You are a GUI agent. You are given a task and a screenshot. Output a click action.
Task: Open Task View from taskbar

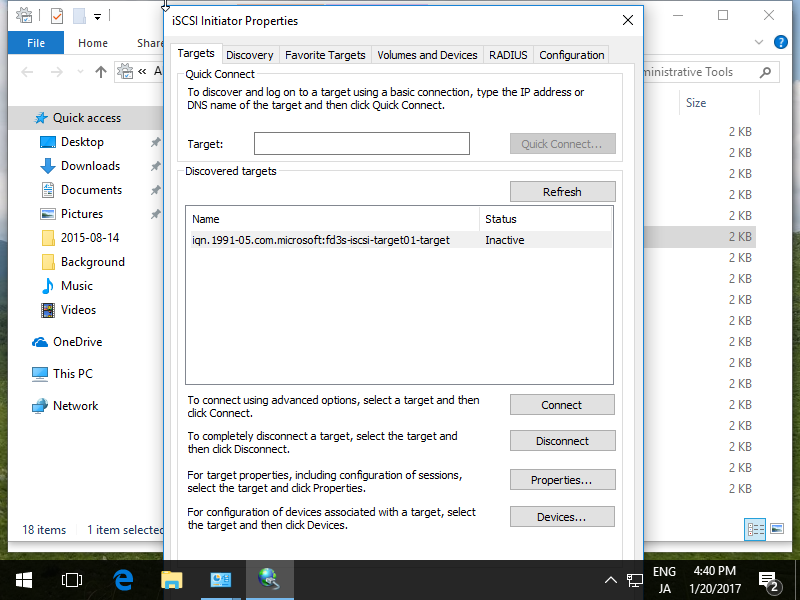point(71,580)
